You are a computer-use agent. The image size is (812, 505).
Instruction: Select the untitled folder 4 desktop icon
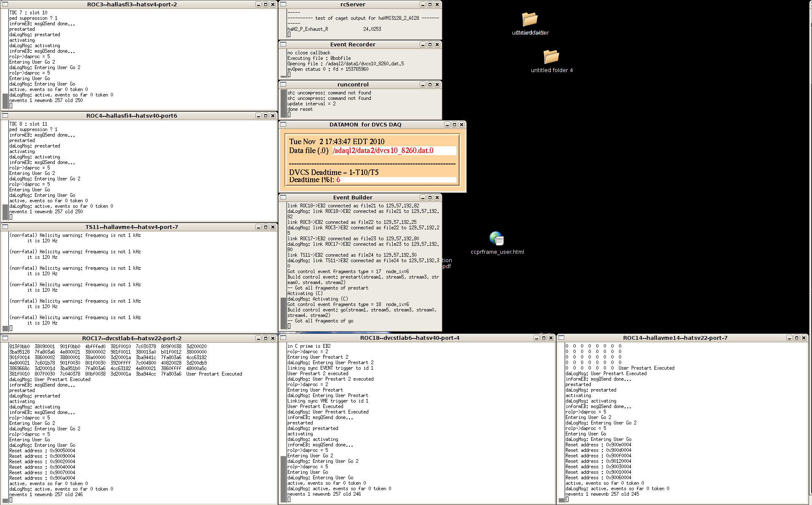click(x=551, y=61)
